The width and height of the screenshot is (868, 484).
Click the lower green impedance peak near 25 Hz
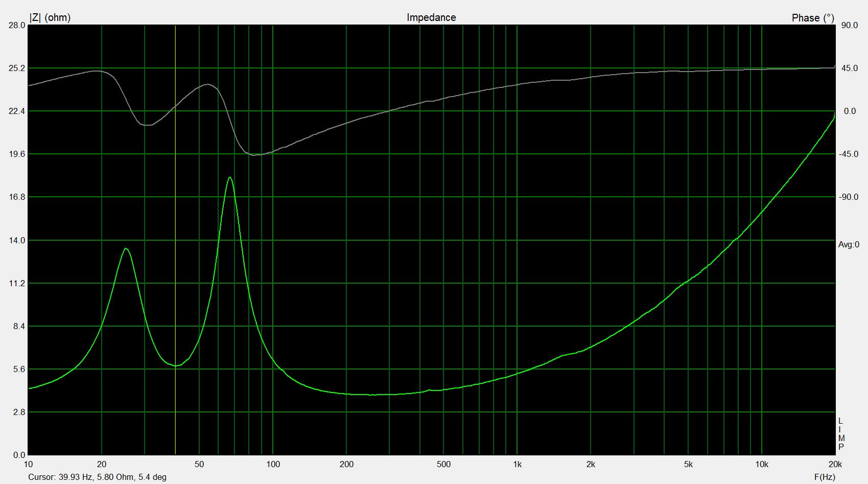(x=126, y=249)
